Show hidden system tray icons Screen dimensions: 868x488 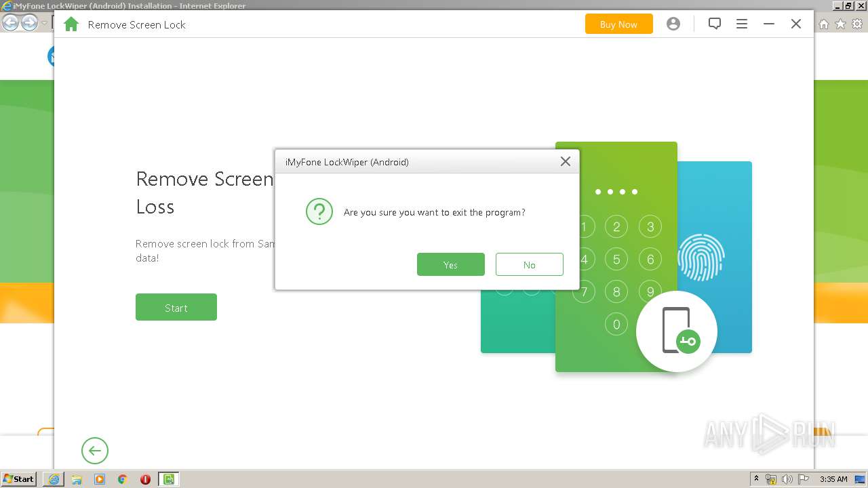coord(757,479)
